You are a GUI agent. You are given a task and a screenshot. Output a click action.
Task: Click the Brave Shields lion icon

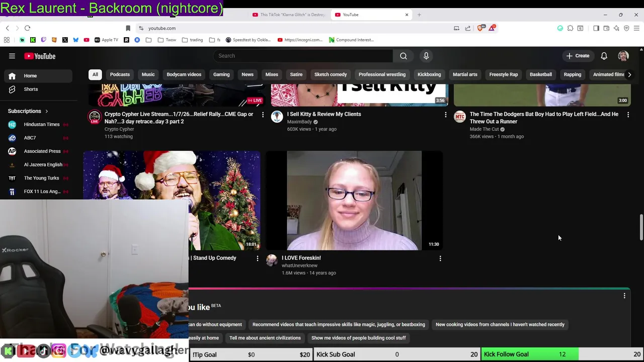pyautogui.click(x=480, y=28)
